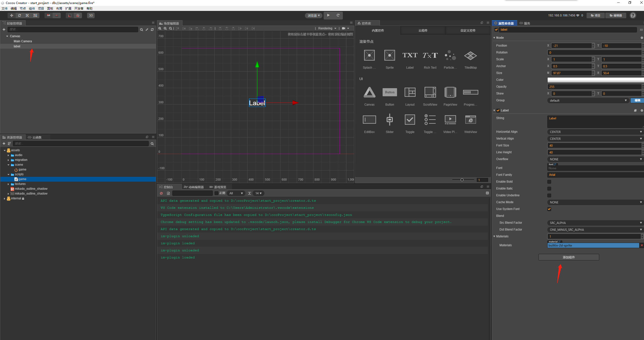Click the 项目 button at top right
Screen dimensions: 644x340
[595, 15]
